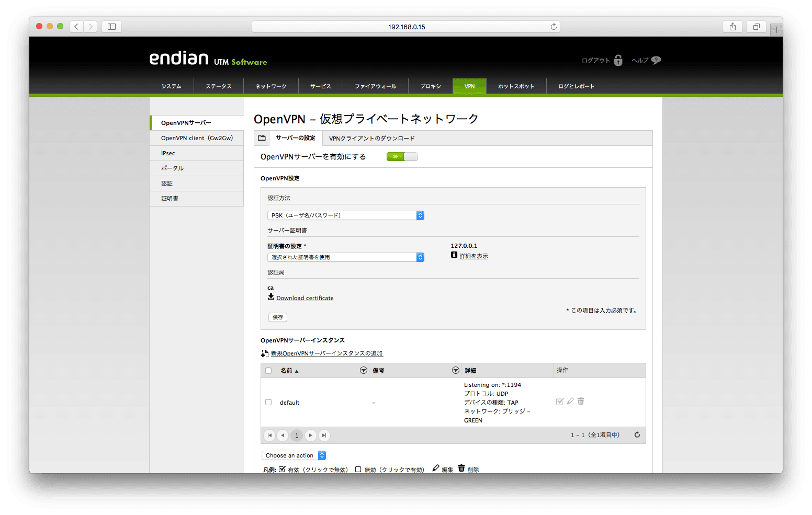812x515 pixels.
Task: Sort table by name column header
Action: point(289,371)
